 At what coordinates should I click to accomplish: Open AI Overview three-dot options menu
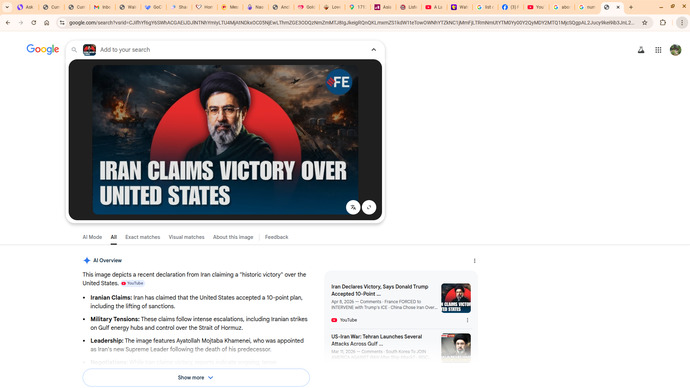[474, 261]
